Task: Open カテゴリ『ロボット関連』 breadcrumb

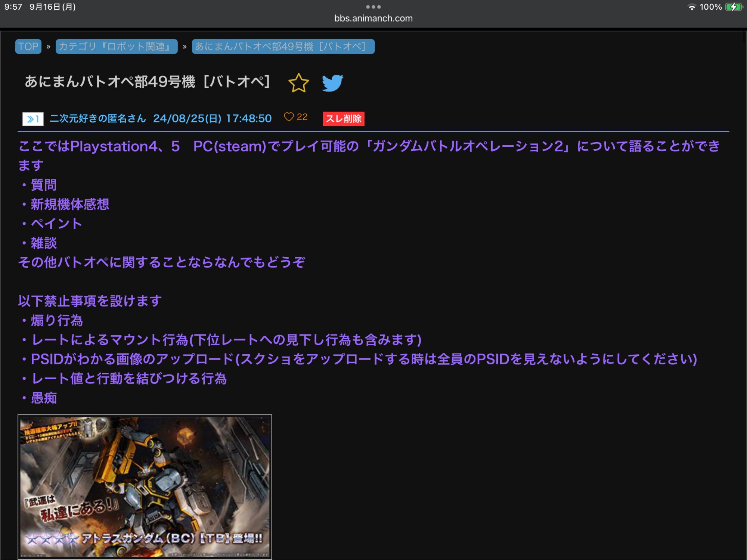Action: coord(116,47)
